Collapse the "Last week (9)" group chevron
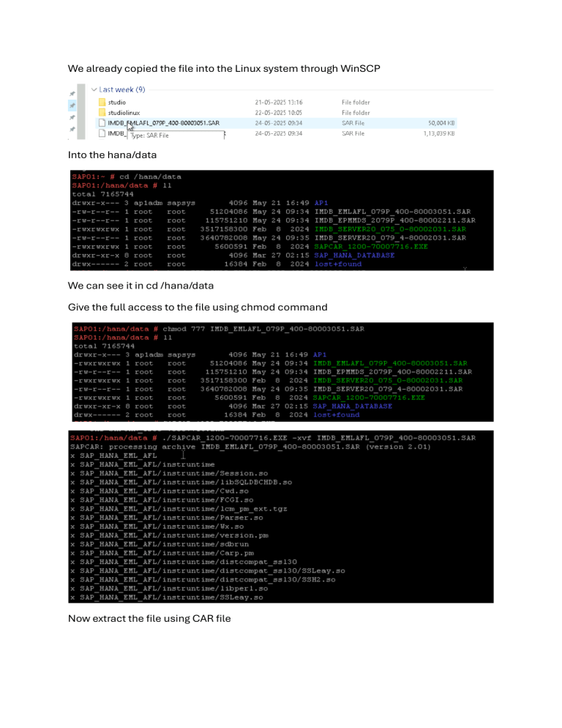This screenshot has width=562, height=728. (93, 89)
